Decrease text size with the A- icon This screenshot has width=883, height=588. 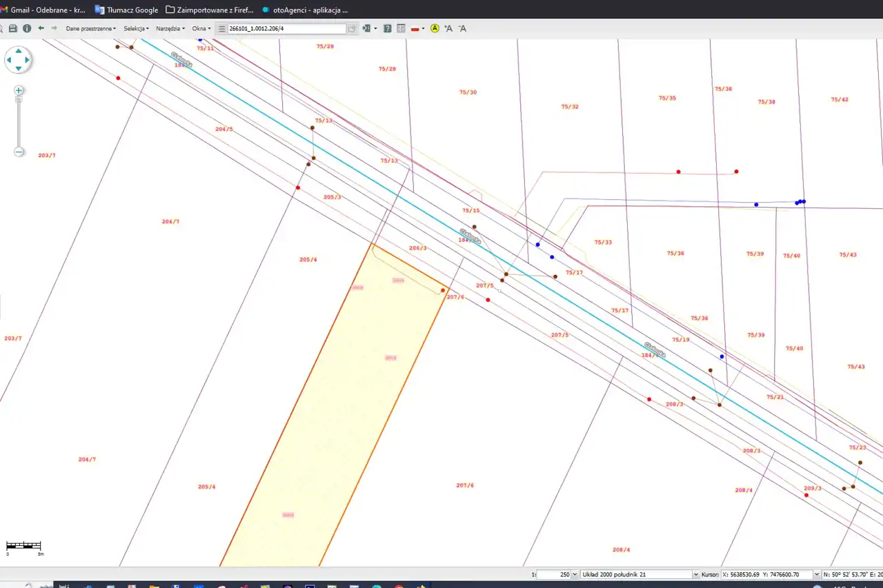click(463, 28)
